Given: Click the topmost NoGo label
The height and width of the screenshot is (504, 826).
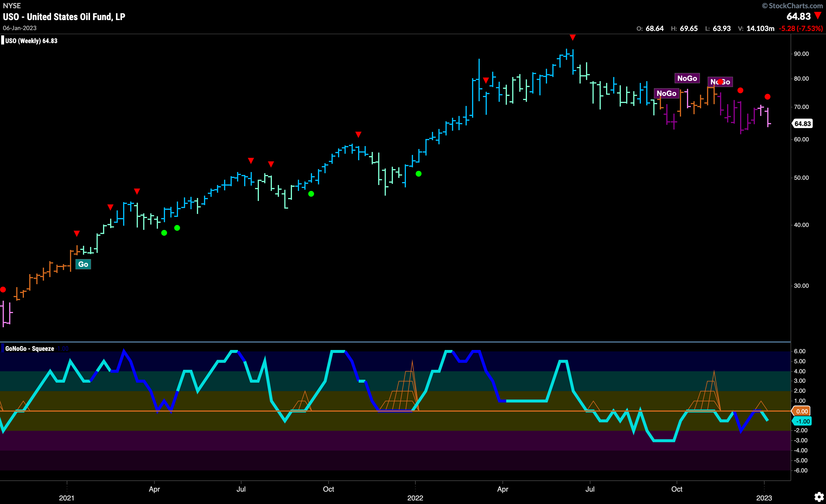Looking at the screenshot, I should (687, 78).
